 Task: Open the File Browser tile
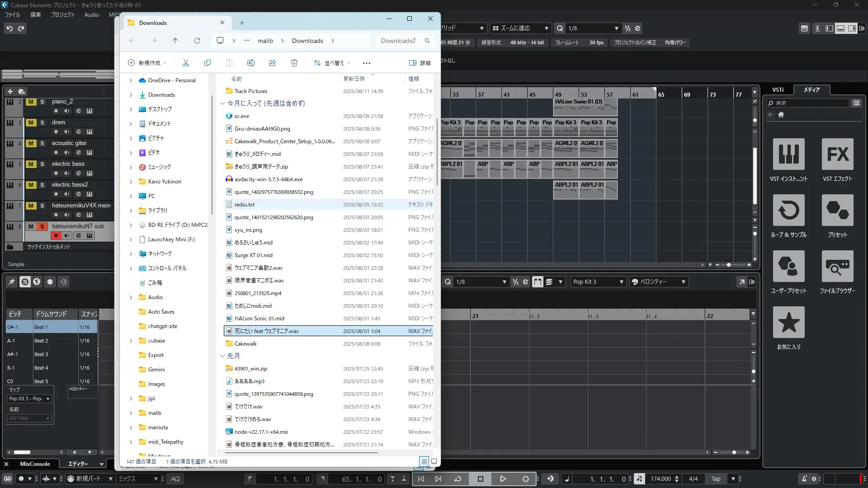pyautogui.click(x=837, y=266)
